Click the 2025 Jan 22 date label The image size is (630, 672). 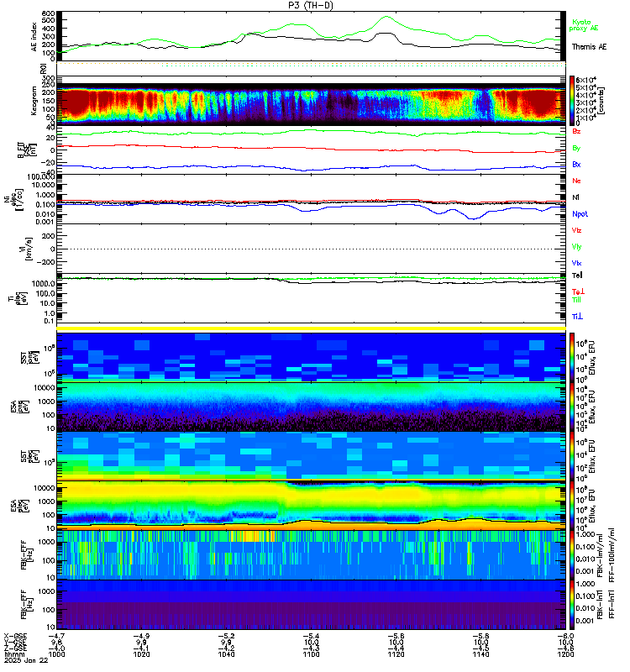26,661
